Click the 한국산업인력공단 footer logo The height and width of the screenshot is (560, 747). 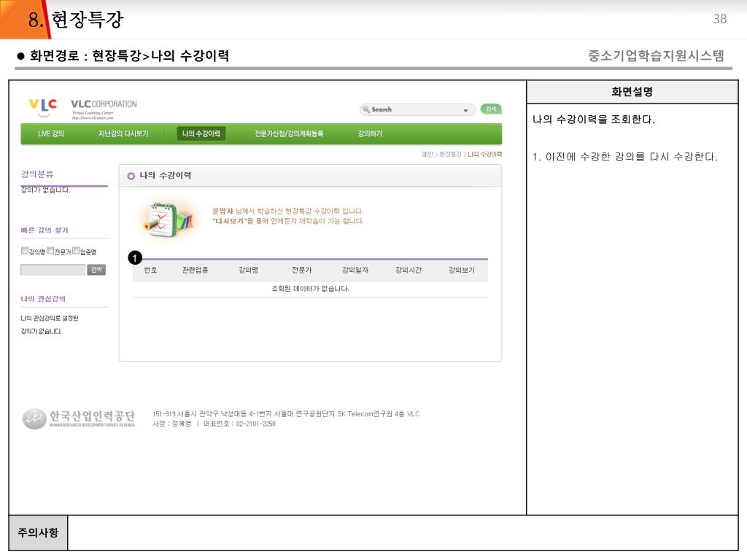pyautogui.click(x=79, y=419)
